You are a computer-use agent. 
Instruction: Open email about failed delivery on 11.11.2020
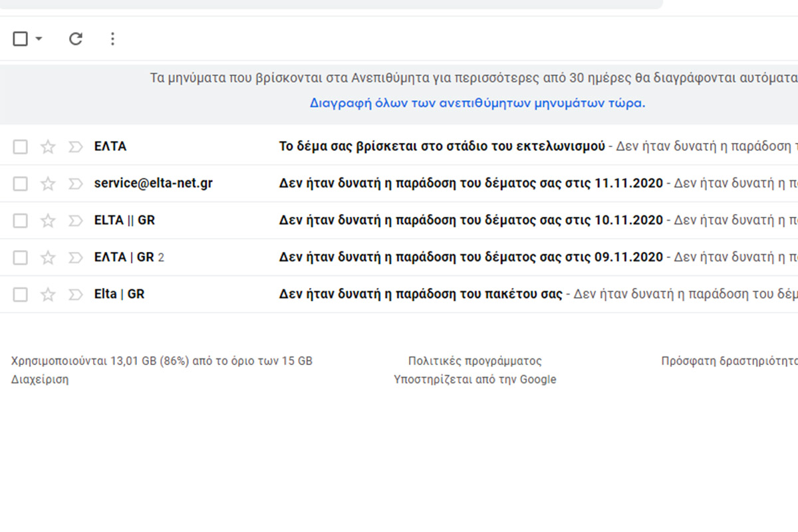coord(471,183)
